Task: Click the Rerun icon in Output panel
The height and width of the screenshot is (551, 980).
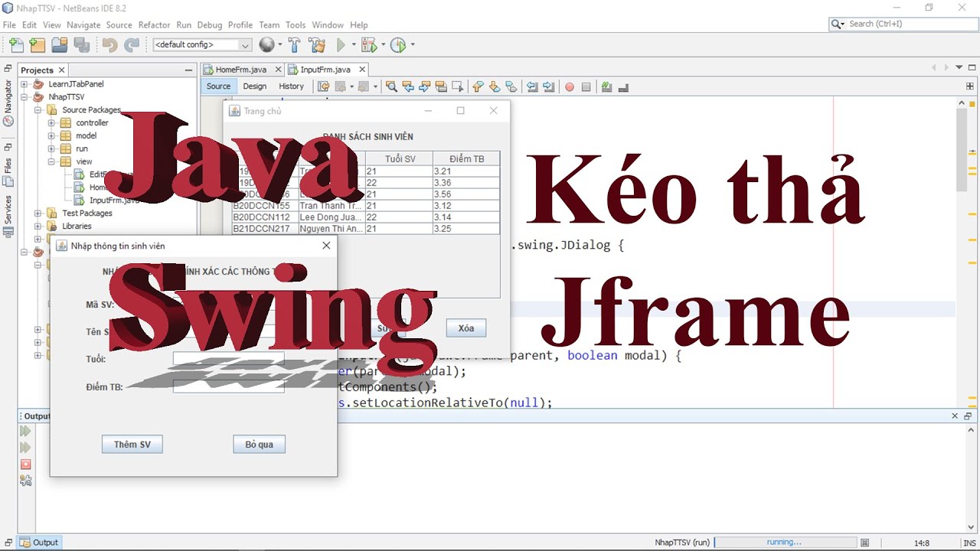Action: click(x=25, y=432)
